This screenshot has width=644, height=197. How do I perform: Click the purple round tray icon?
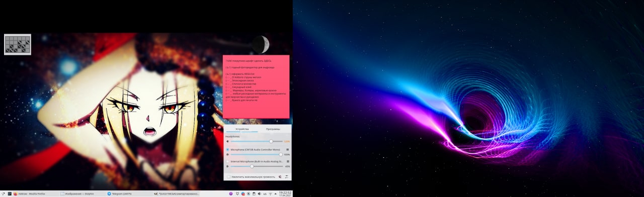231,193
